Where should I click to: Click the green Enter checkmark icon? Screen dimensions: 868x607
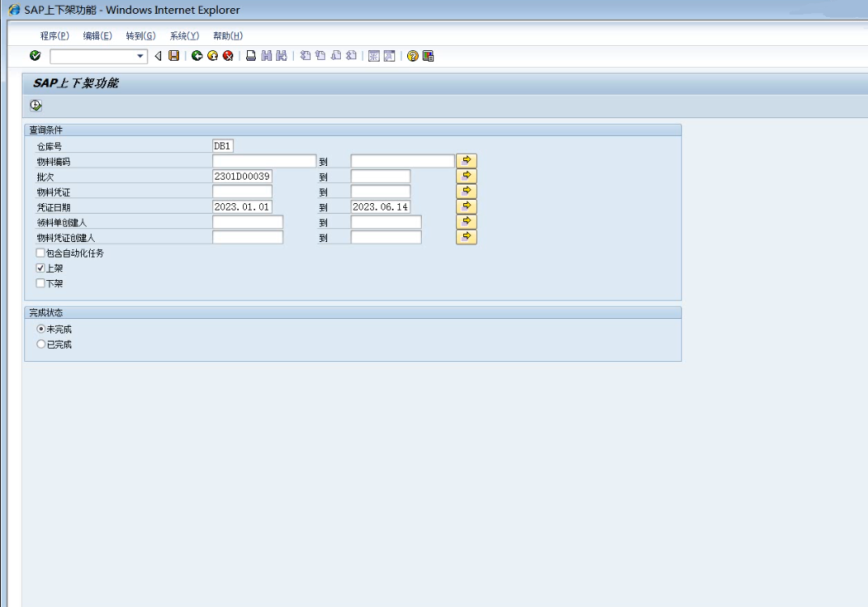pyautogui.click(x=34, y=56)
